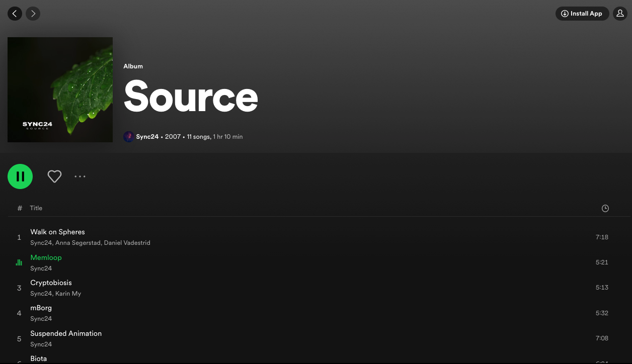Screen dimensions: 632x364
Task: Click the large Source album title
Action: click(191, 97)
